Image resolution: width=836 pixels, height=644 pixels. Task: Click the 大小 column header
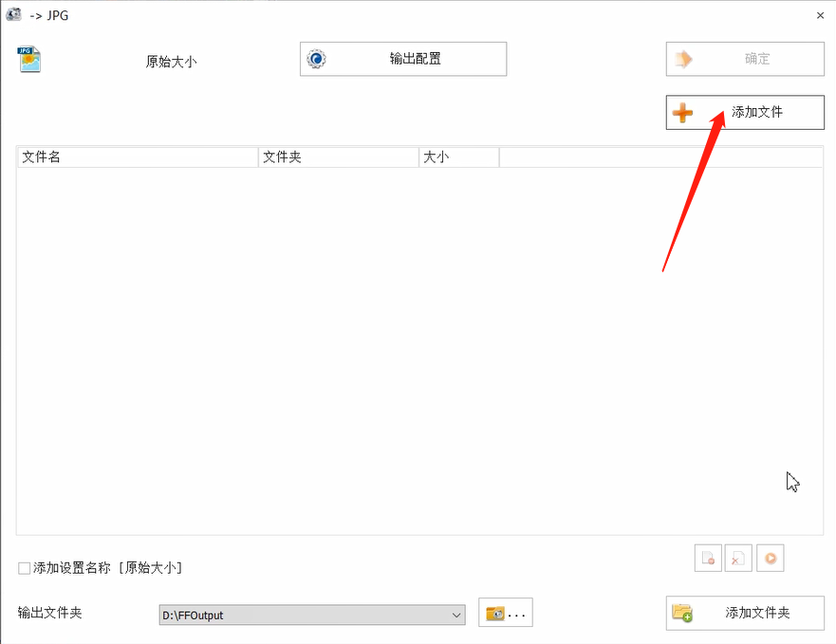pos(458,156)
